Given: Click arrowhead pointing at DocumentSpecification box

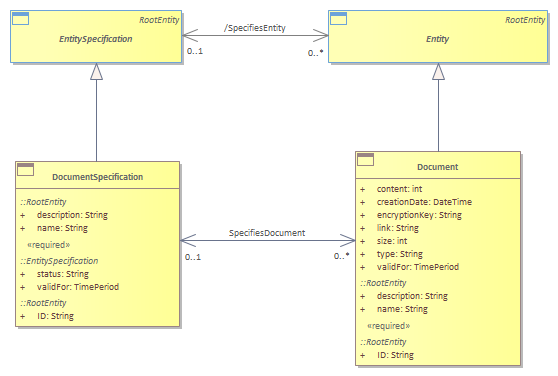Looking at the screenshot, I should [x=188, y=240].
